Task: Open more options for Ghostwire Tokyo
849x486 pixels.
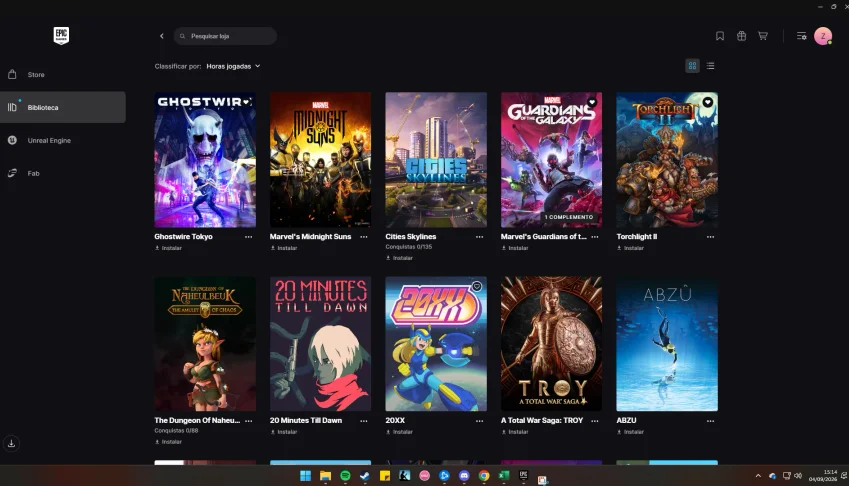Action: point(249,237)
